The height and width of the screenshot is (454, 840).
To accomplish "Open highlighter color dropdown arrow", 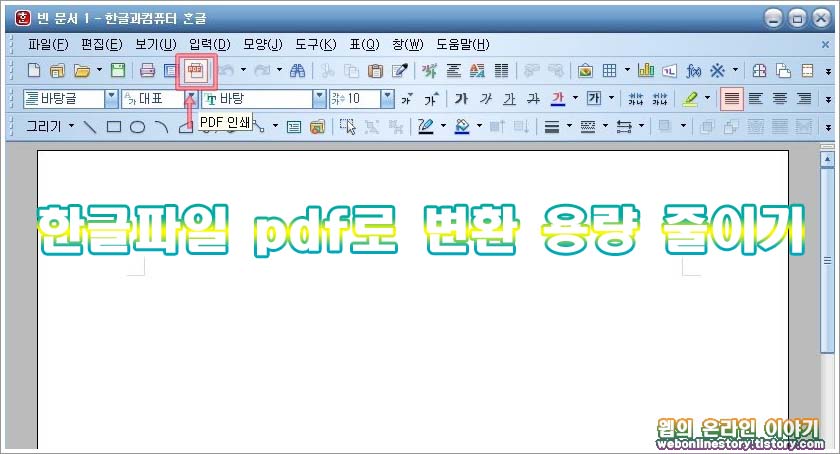I will pyautogui.click(x=707, y=99).
